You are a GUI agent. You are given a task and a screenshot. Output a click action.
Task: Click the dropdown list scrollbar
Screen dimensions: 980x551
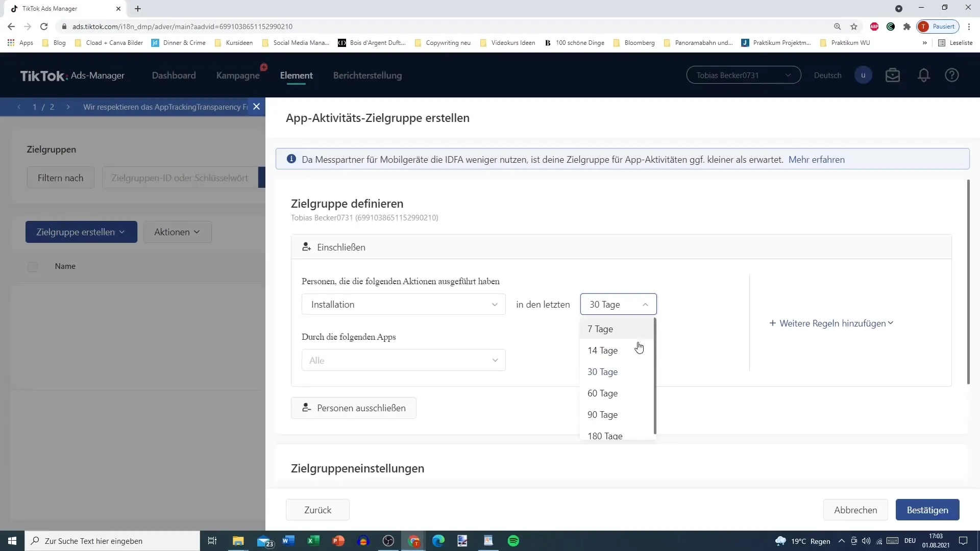655,376
